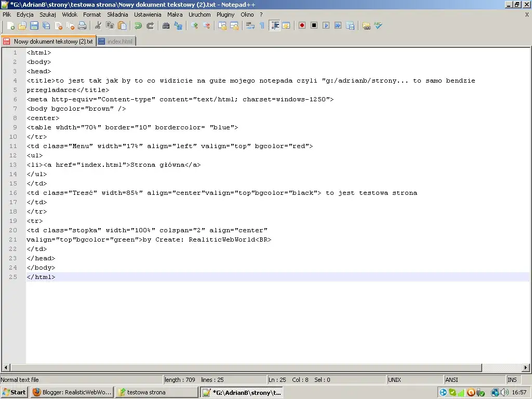This screenshot has width=532, height=399.
Task: Synchronize vertical scrolling icon
Action: tap(222, 26)
